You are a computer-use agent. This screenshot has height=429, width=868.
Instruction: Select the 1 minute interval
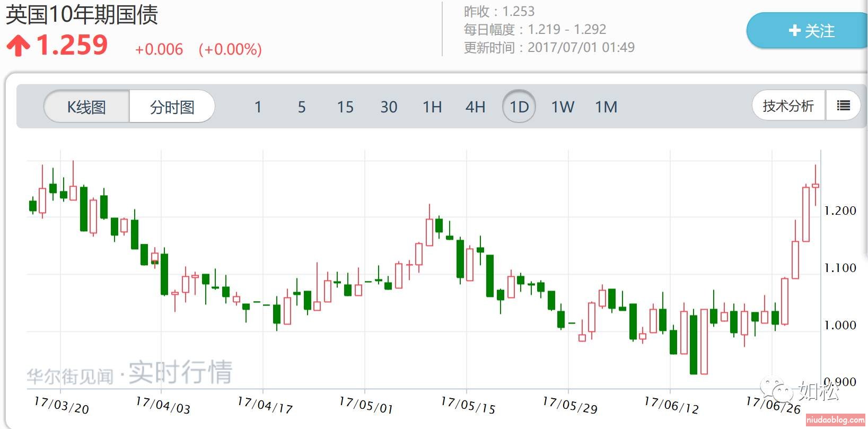click(x=258, y=107)
